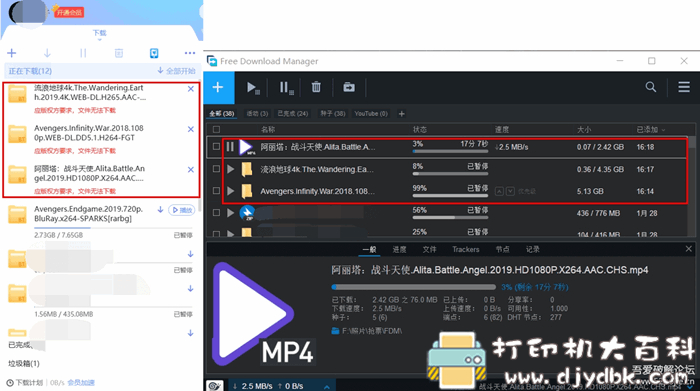
Task: Click 会员加速 link at panel bottom
Action: (x=81, y=383)
